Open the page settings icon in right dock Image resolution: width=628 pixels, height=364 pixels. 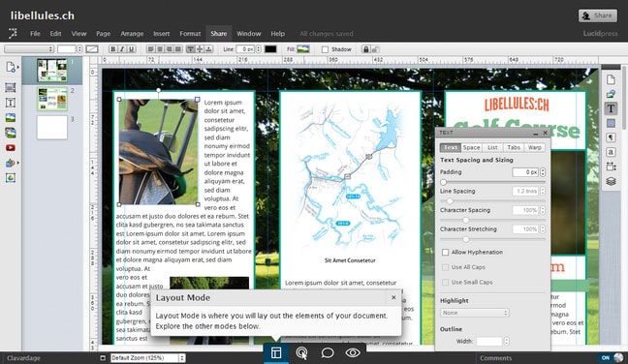[611, 79]
